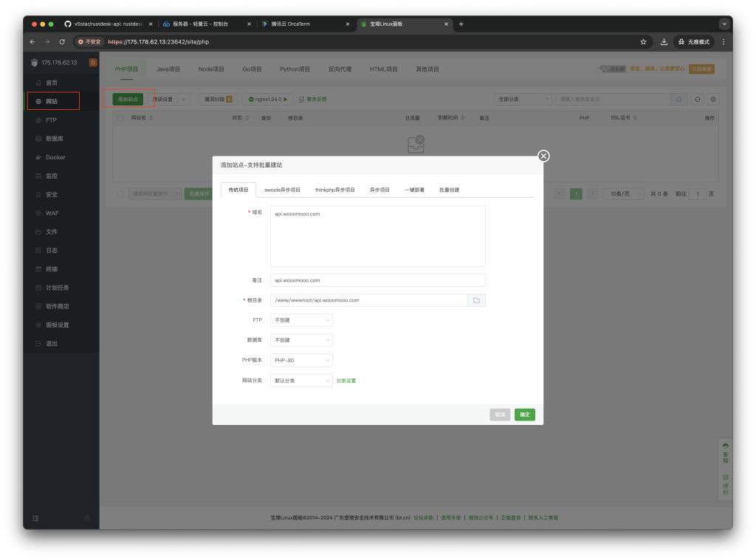This screenshot has width=756, height=560.
Task: Open the 数据库 dropdown in the dialog
Action: coord(301,340)
